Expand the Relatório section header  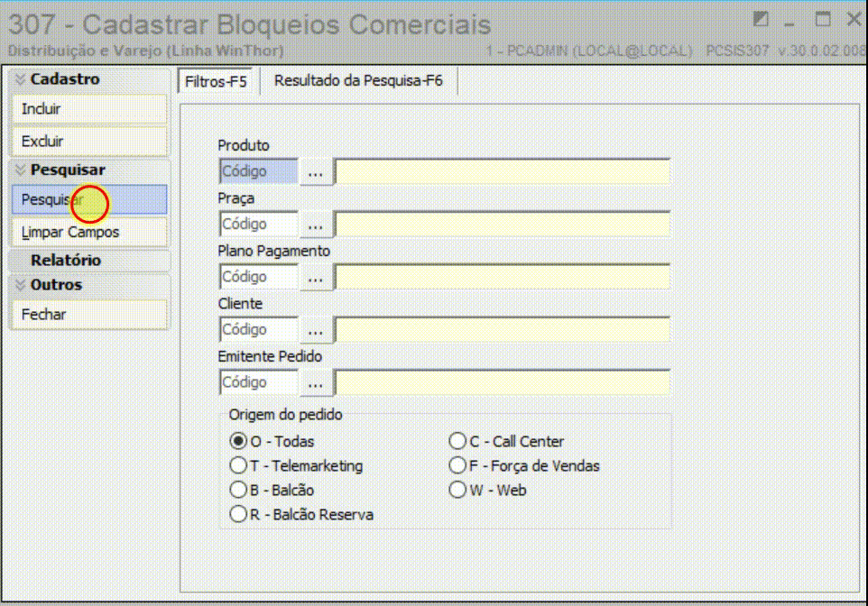click(89, 260)
